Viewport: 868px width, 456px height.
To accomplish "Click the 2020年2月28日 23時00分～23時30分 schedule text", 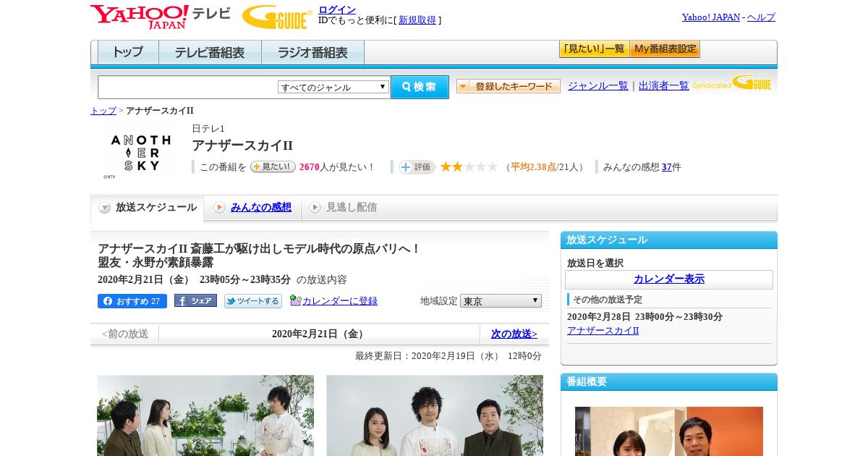I will point(645,317).
